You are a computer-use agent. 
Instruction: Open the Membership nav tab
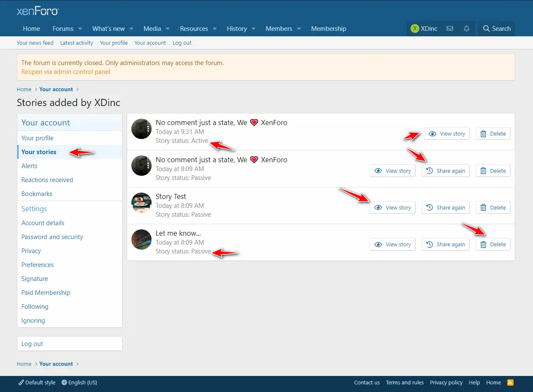(329, 29)
